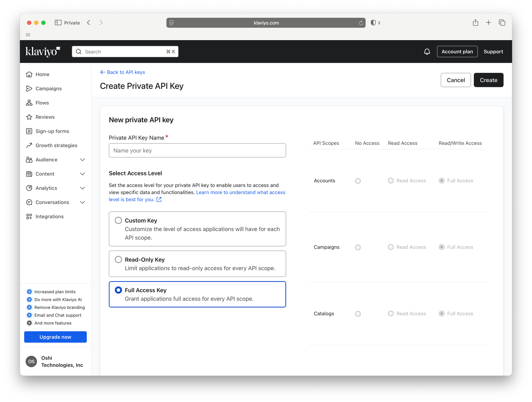Click the Growth strategies arrow icon
This screenshot has height=402, width=532.
tap(29, 145)
